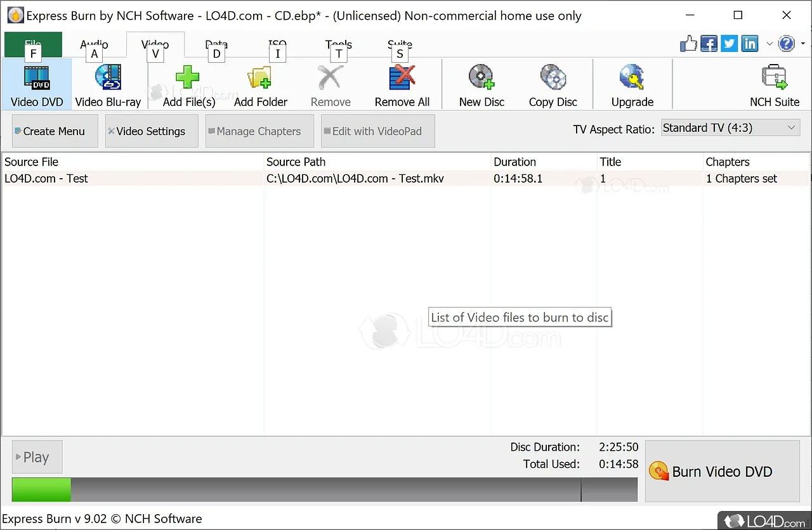Click the Play button

(37, 457)
